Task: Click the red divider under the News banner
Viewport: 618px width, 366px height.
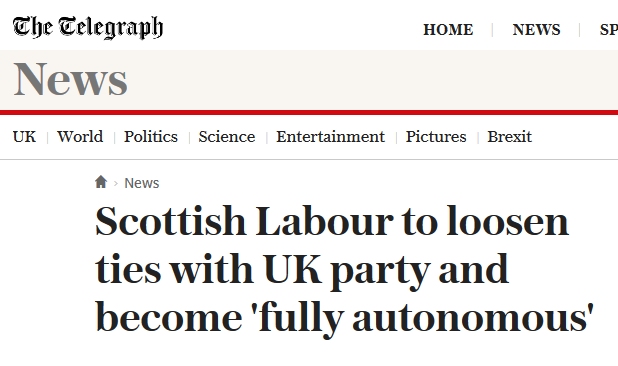Action: (x=309, y=113)
